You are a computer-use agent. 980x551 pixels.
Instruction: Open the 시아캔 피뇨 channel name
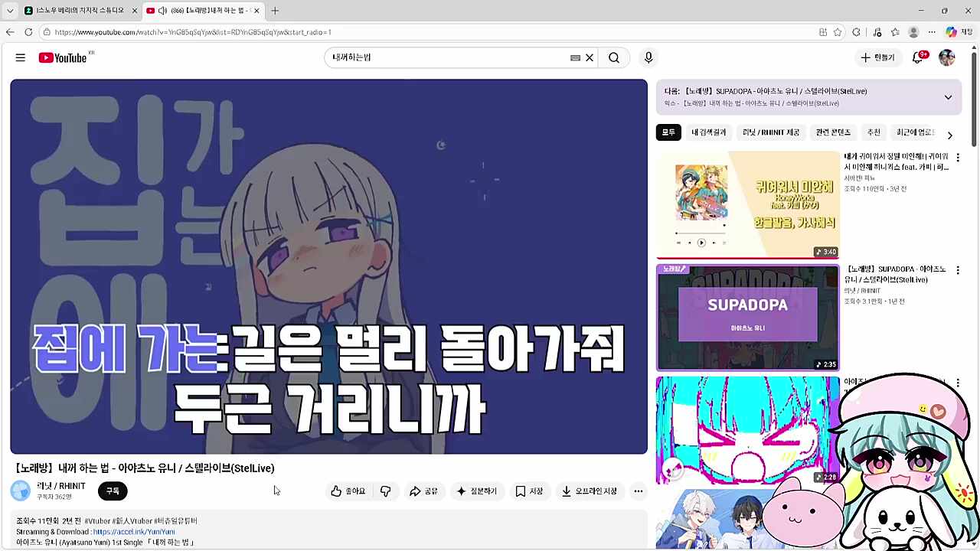[x=861, y=178]
